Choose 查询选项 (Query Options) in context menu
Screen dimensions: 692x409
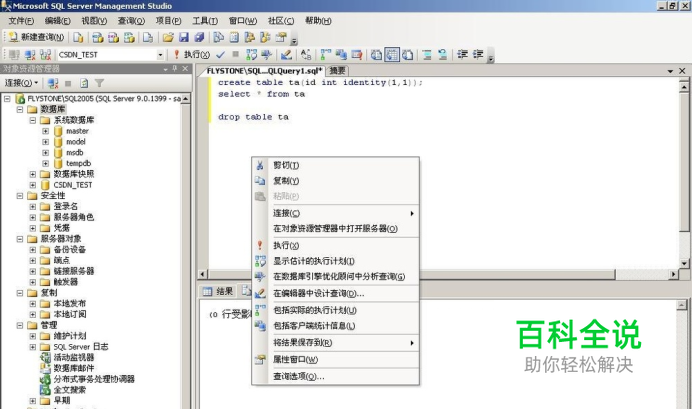pos(335,377)
